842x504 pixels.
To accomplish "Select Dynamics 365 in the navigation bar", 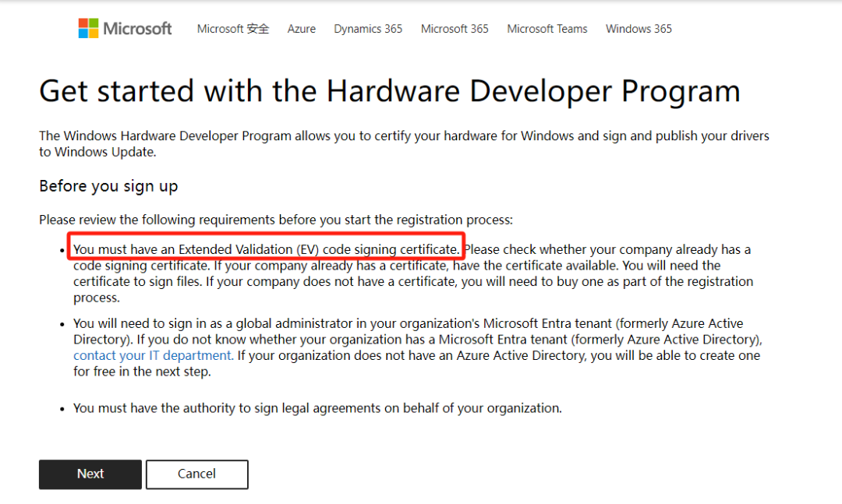I will pyautogui.click(x=368, y=29).
